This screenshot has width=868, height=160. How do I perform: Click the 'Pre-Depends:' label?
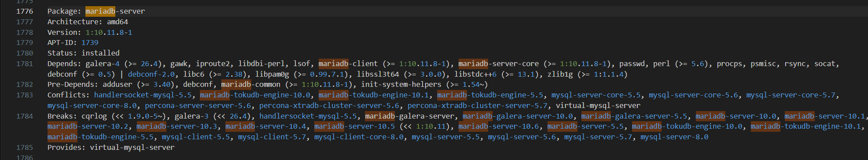click(73, 85)
